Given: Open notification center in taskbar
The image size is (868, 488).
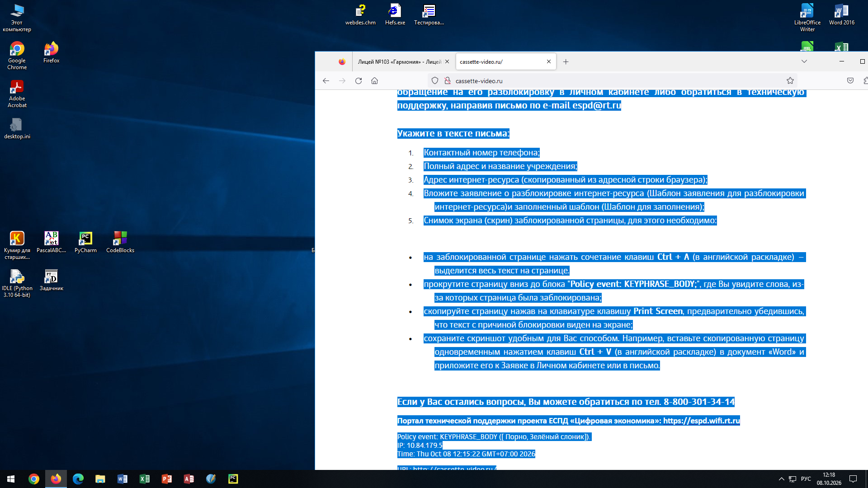Looking at the screenshot, I should click(x=853, y=479).
